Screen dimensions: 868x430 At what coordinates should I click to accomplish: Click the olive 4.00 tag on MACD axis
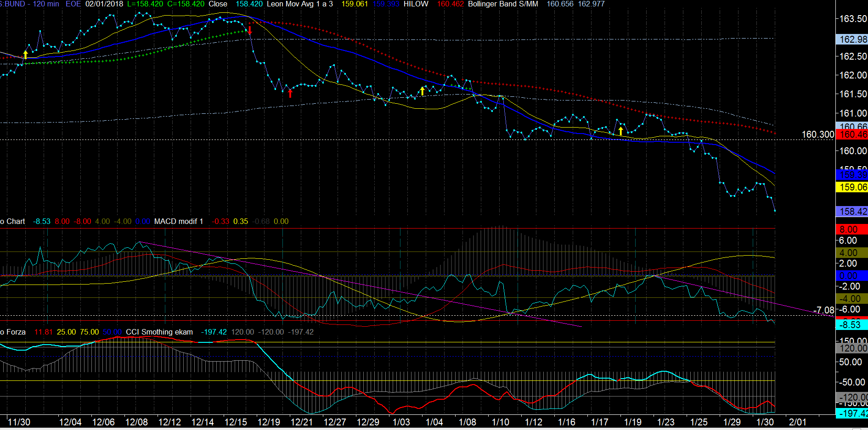(852, 252)
